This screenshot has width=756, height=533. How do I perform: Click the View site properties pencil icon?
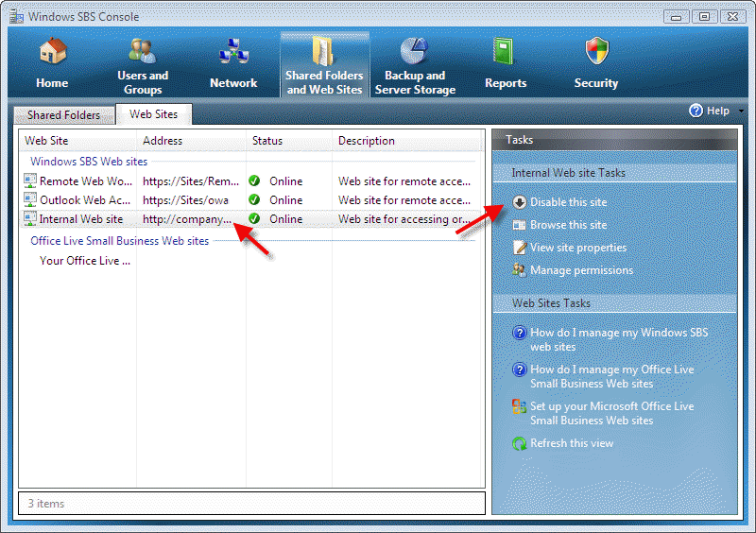coord(519,248)
